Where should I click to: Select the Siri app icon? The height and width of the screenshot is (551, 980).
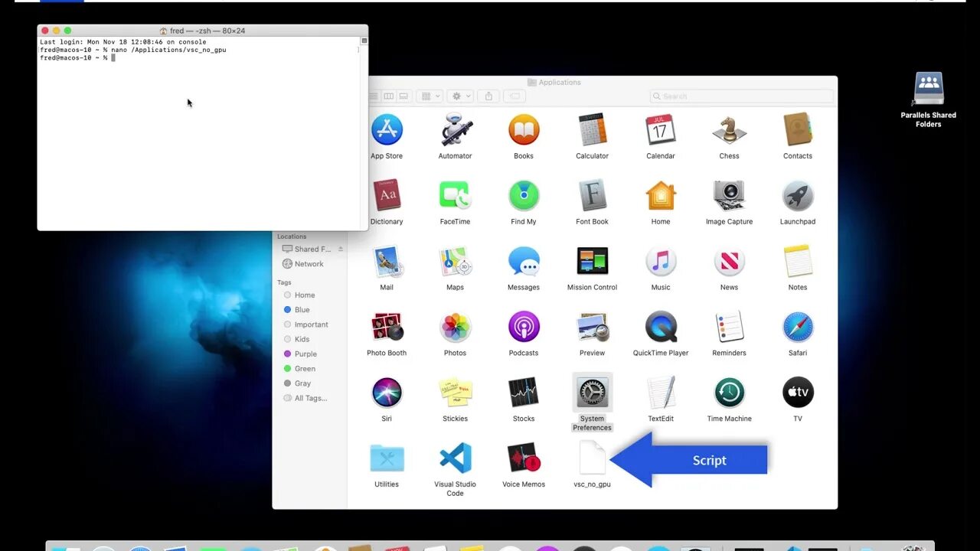pos(387,393)
